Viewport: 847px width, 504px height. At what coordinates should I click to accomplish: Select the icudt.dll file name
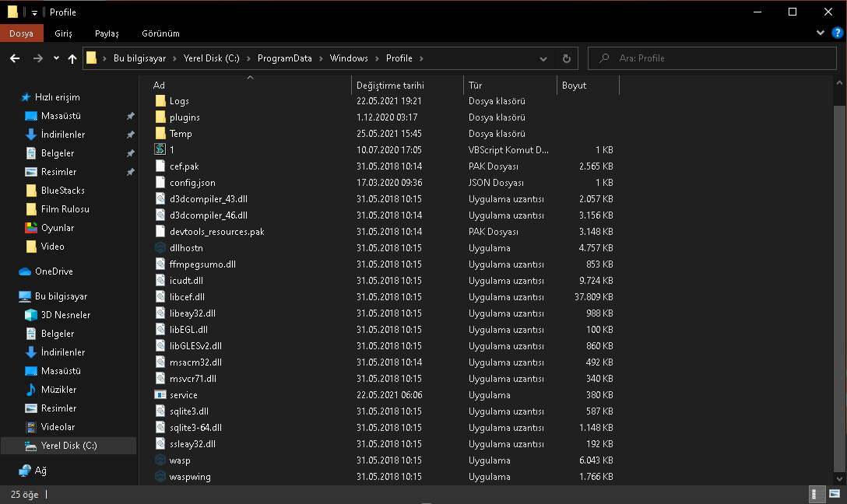tap(186, 281)
